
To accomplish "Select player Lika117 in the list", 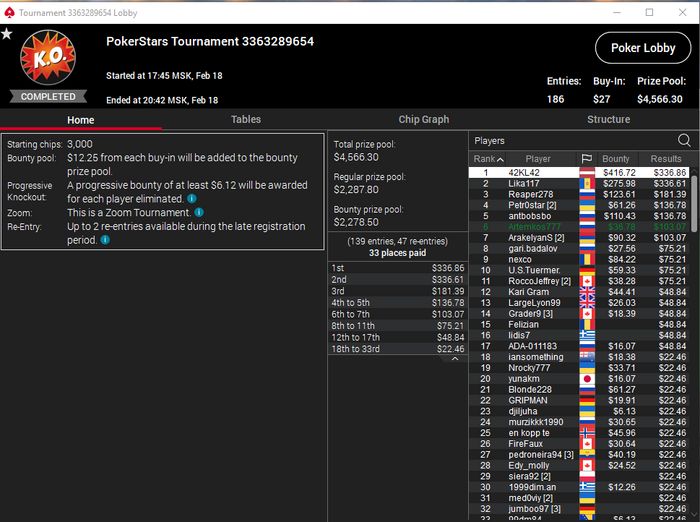I will pyautogui.click(x=579, y=184).
